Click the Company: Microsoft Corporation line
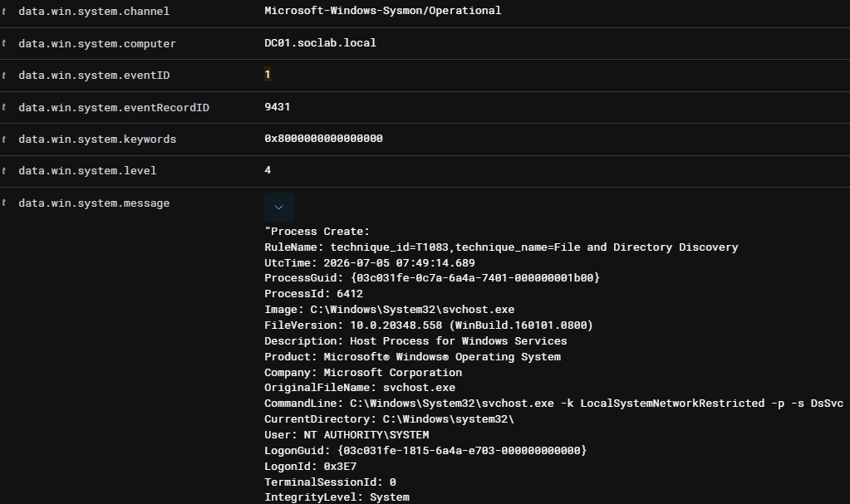 [x=363, y=372]
